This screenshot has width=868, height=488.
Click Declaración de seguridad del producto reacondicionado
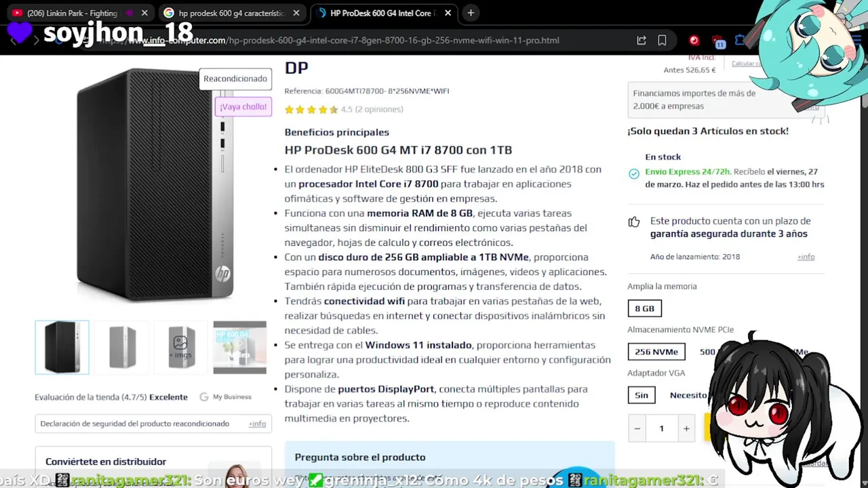134,424
